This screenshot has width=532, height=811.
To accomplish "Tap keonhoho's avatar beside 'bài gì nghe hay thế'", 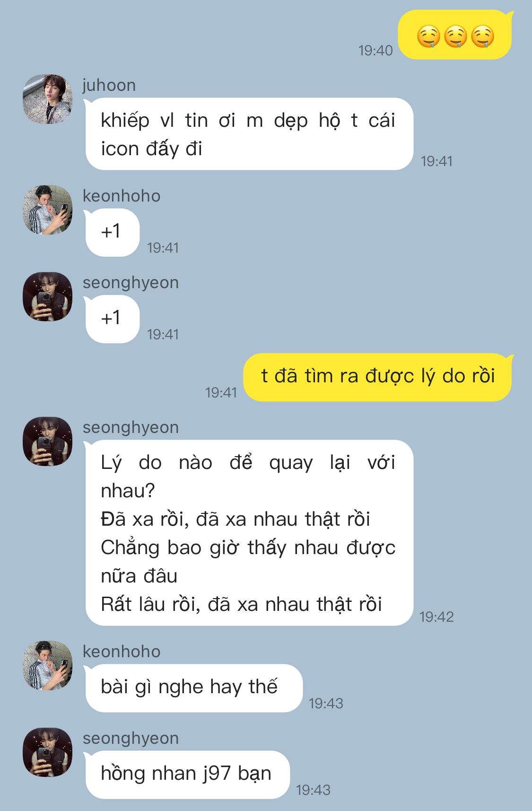I will (x=47, y=665).
